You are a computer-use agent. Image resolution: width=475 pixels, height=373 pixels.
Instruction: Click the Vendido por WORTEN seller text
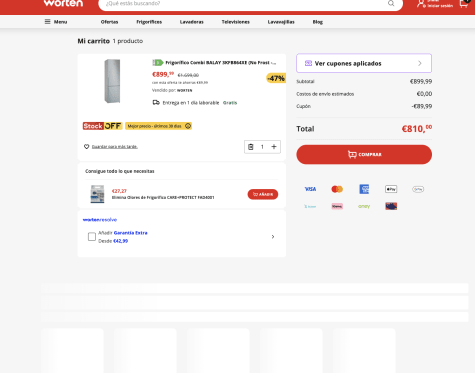click(x=172, y=90)
